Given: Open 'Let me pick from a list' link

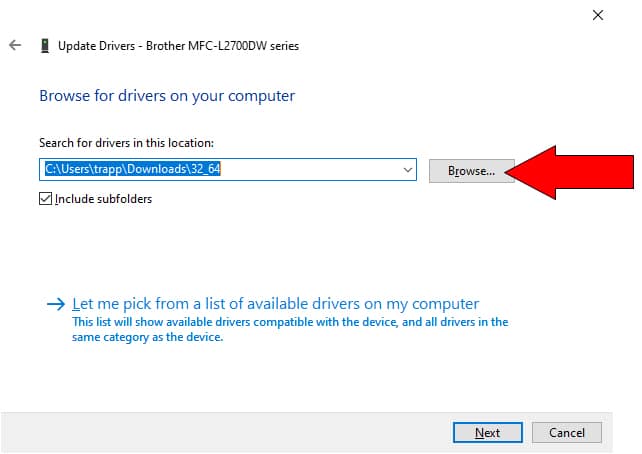Looking at the screenshot, I should (x=275, y=304).
